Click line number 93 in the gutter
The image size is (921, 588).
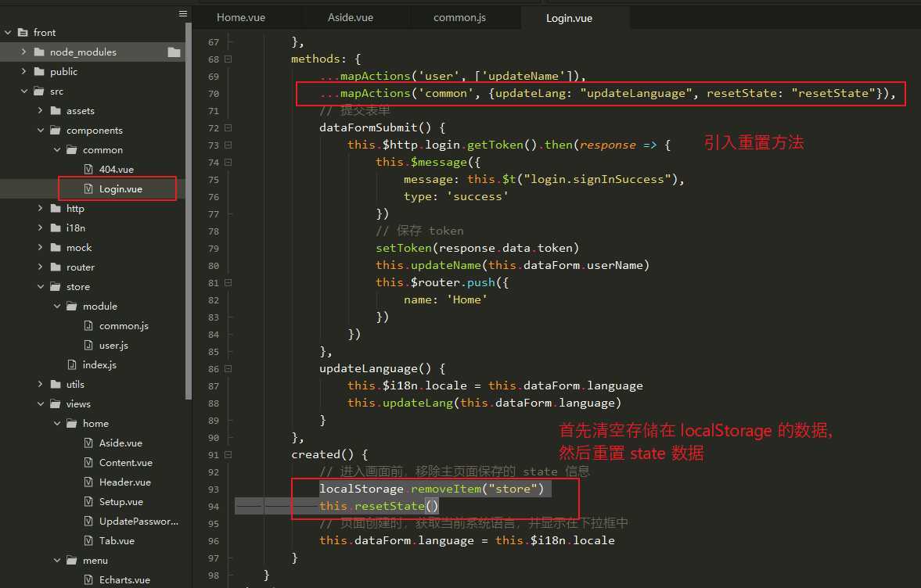coord(213,489)
